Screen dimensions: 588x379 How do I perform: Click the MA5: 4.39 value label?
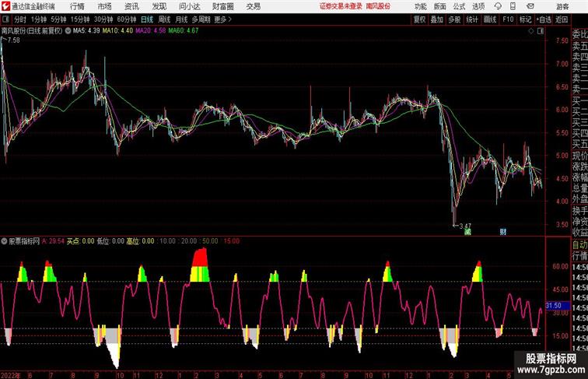click(x=86, y=31)
